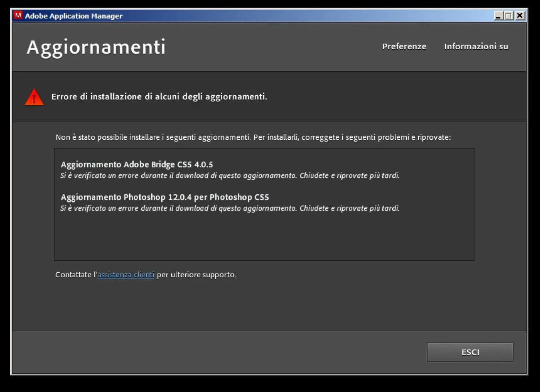This screenshot has width=540, height=392.
Task: Click the ESCI button
Action: [x=470, y=352]
